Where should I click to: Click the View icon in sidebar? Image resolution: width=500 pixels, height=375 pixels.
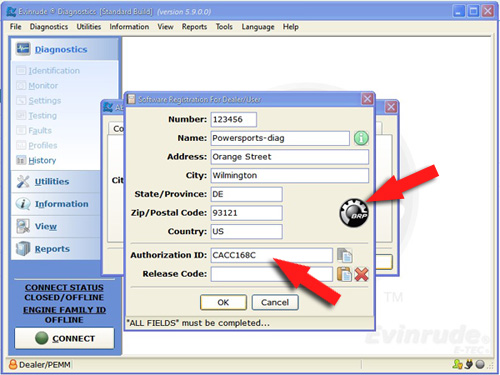pos(23,226)
